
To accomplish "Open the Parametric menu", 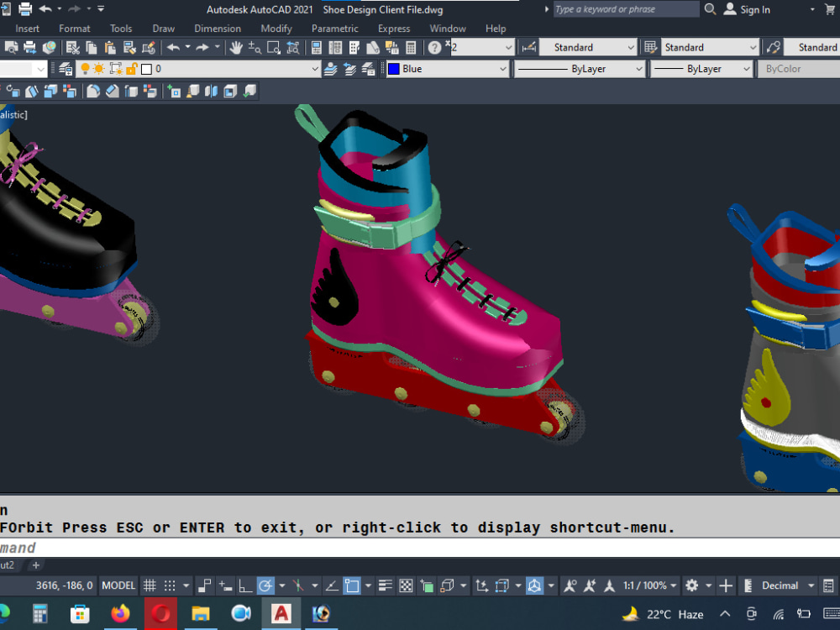I will point(335,28).
